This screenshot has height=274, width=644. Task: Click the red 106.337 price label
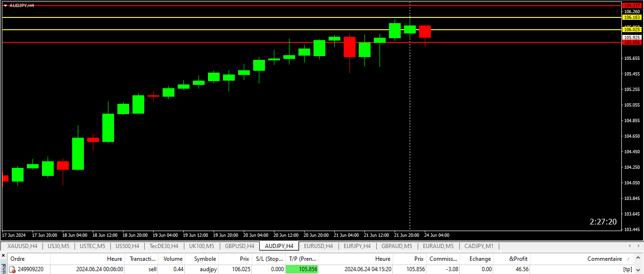(x=632, y=5)
